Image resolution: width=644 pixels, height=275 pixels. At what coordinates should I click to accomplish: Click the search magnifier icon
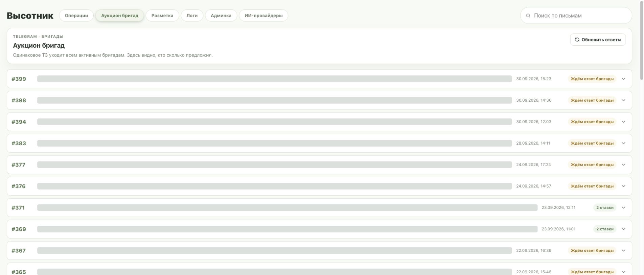click(528, 16)
